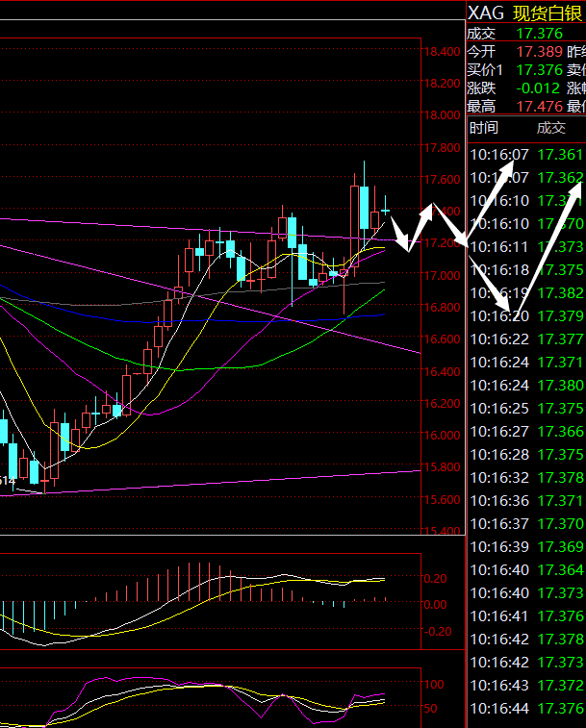Click the 今开 opening price 17.389

(540, 52)
